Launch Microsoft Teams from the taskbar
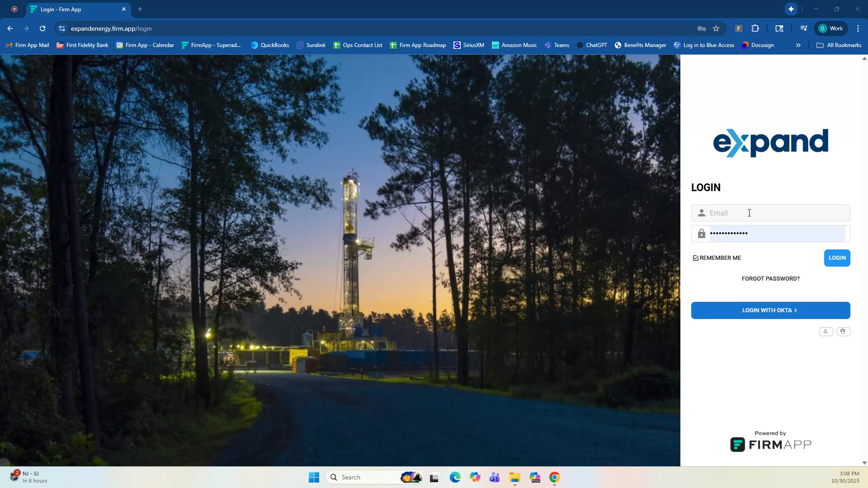Viewport: 868px width, 488px height. coord(494,477)
